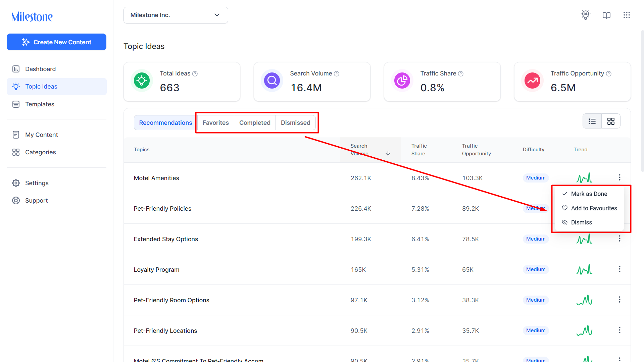Sort by Traffic Opportunity column header
Viewport: 644px width, 362px height.
(476, 150)
